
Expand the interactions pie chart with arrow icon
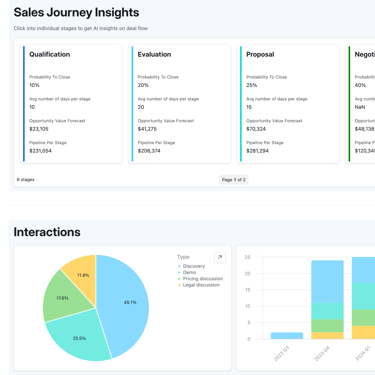pos(220,257)
